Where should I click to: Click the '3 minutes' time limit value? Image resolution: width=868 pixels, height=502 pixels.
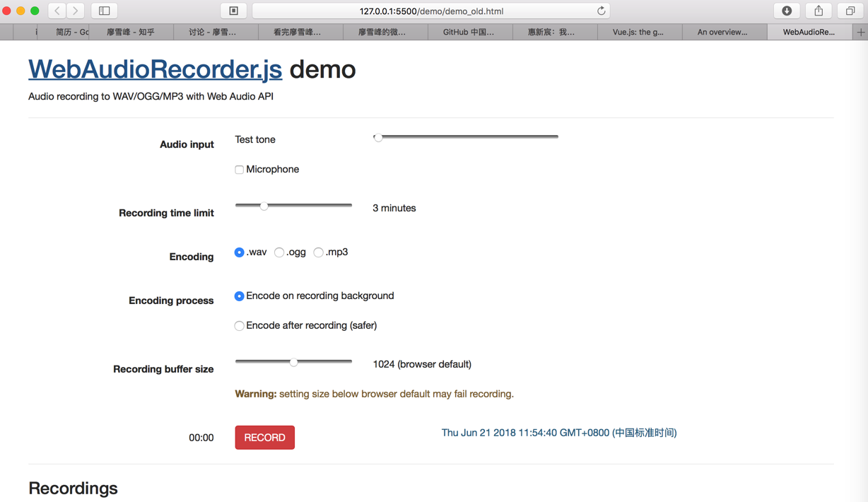click(x=394, y=208)
